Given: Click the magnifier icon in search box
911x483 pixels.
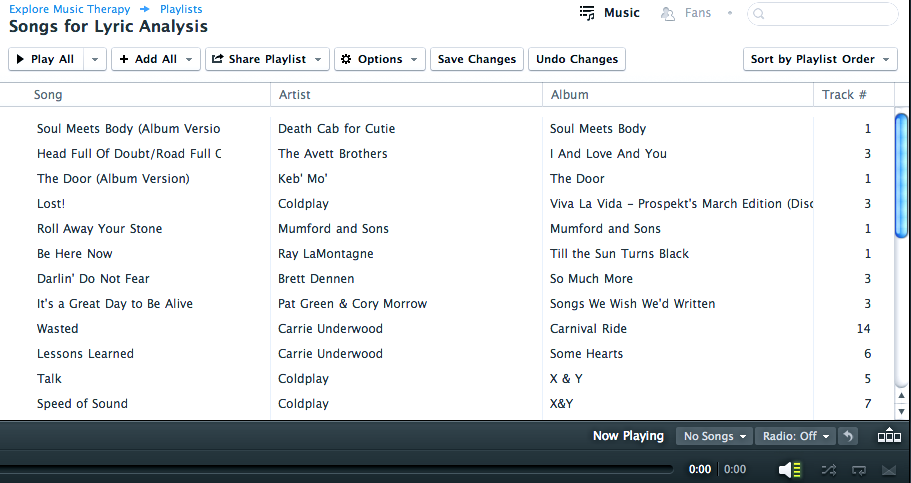Looking at the screenshot, I should tap(759, 13).
